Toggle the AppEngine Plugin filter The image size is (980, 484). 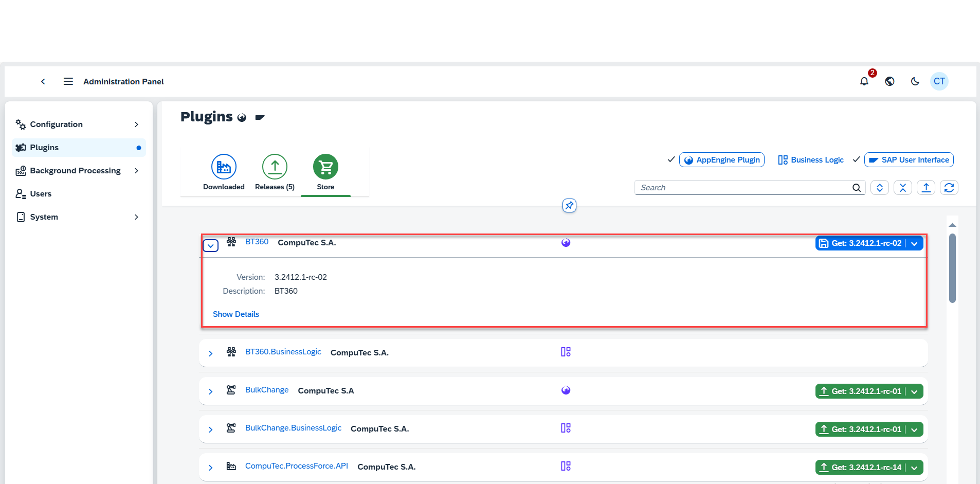click(721, 160)
